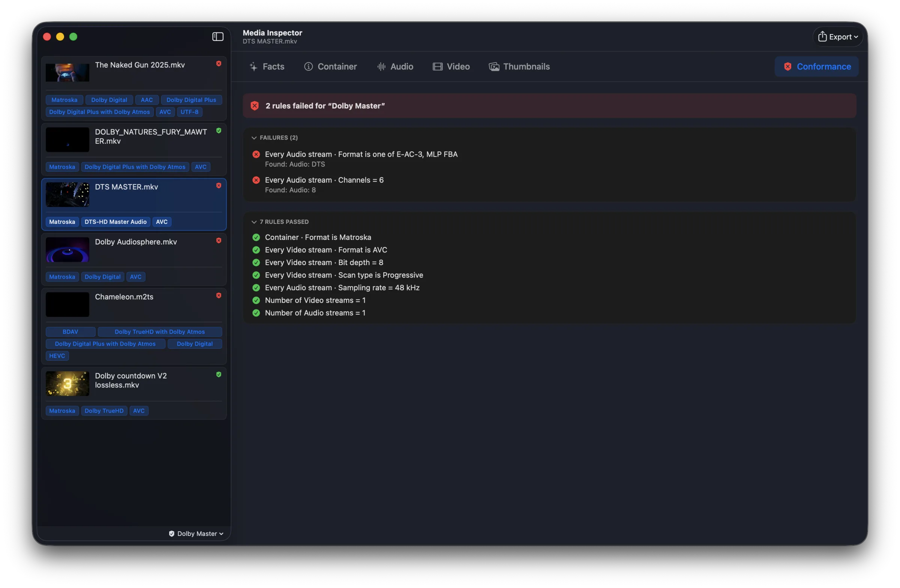Click the HEVC tag under Chameleon.m2ts
The width and height of the screenshot is (900, 588).
click(57, 356)
